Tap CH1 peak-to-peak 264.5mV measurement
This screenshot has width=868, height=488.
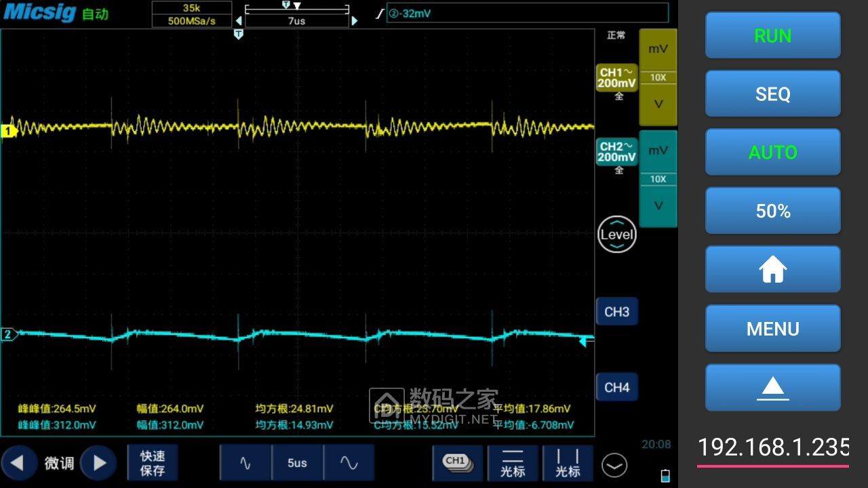point(57,409)
